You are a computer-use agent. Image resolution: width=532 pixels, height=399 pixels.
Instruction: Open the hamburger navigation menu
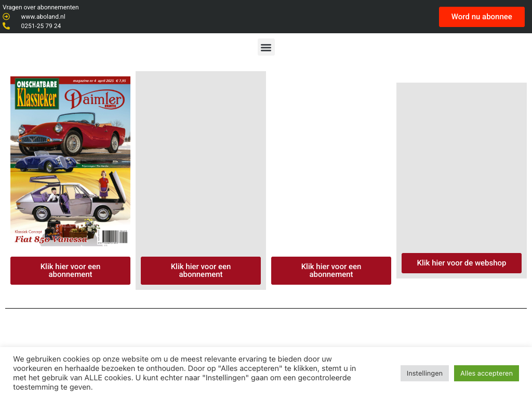click(266, 47)
